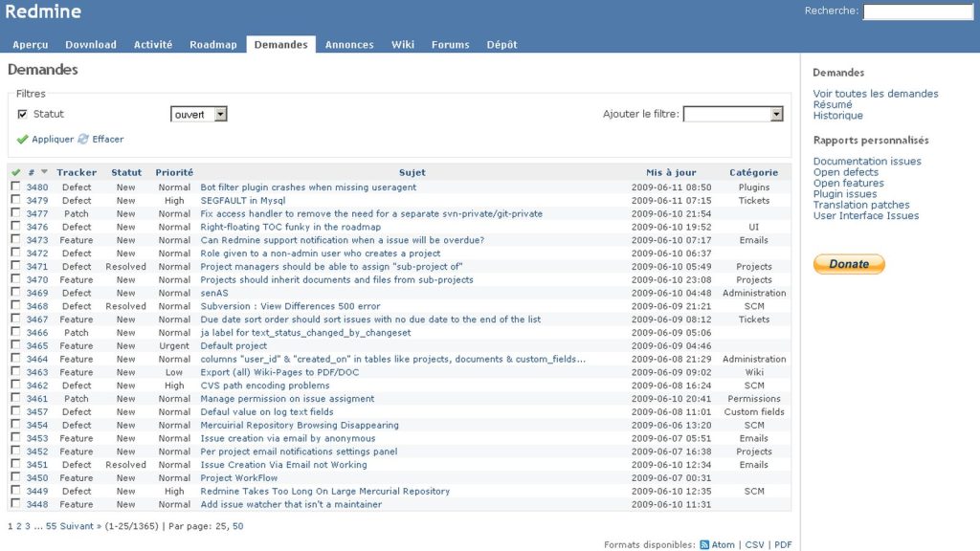This screenshot has width=980, height=551.
Task: Click the Atom feed icon
Action: 704,544
